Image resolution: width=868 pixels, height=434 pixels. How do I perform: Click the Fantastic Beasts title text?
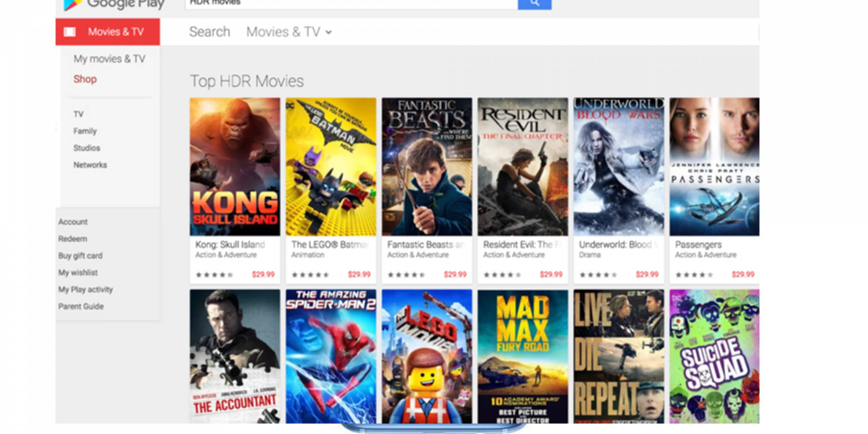click(426, 244)
